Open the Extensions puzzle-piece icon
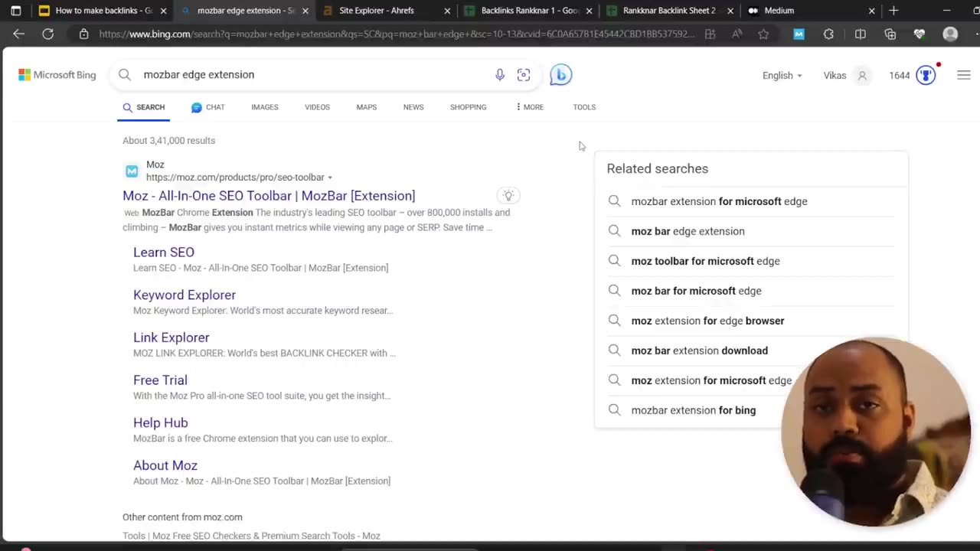The height and width of the screenshot is (551, 980). tap(828, 34)
